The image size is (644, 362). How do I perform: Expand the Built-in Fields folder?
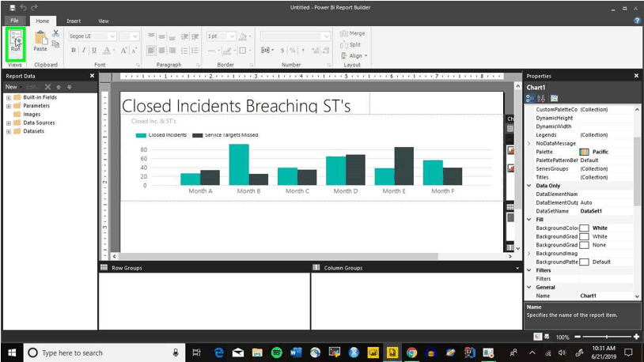coord(8,98)
